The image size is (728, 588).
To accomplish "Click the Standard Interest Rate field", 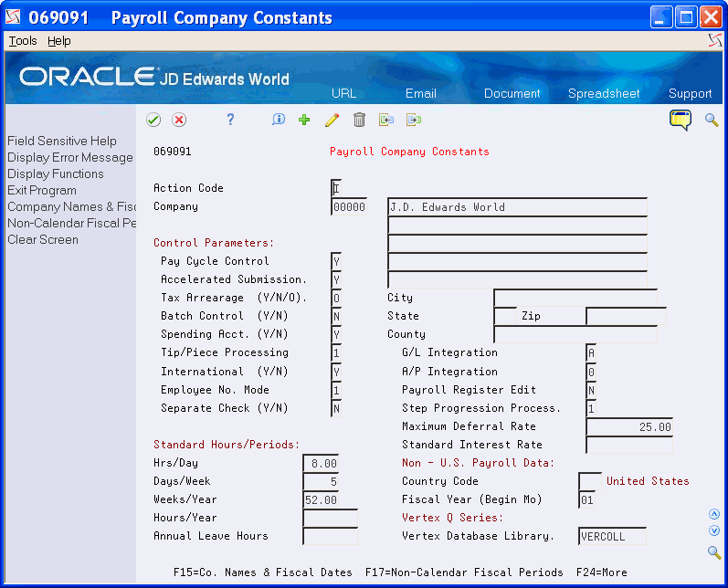I will 629,445.
